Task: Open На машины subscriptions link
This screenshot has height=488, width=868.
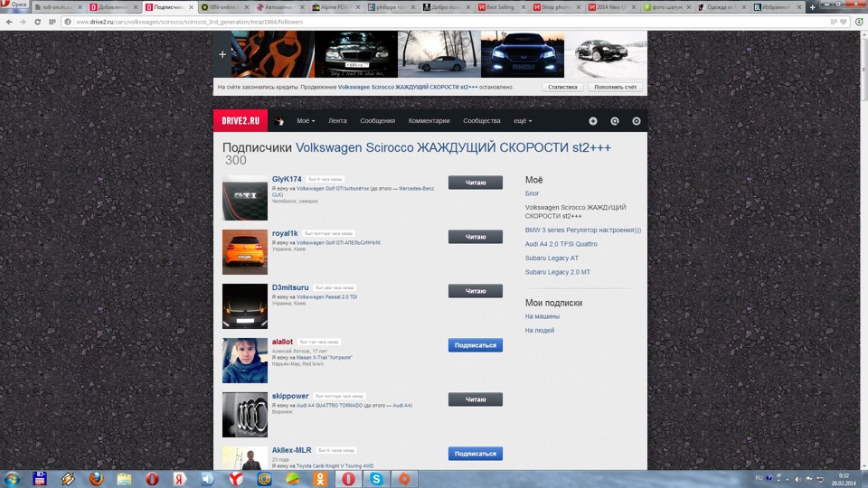Action: click(x=542, y=316)
